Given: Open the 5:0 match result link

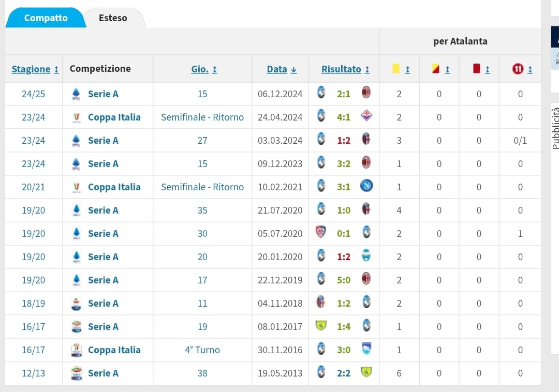Looking at the screenshot, I should click(344, 280).
